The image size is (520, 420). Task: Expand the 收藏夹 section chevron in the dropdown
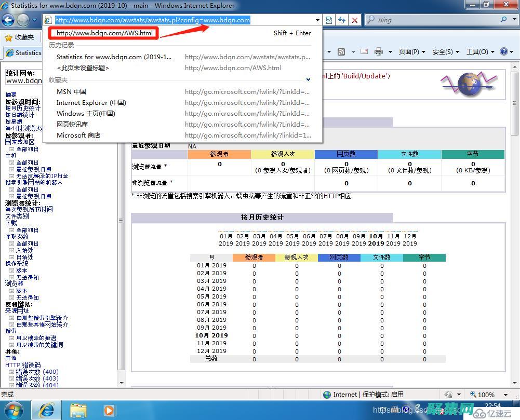pos(308,79)
